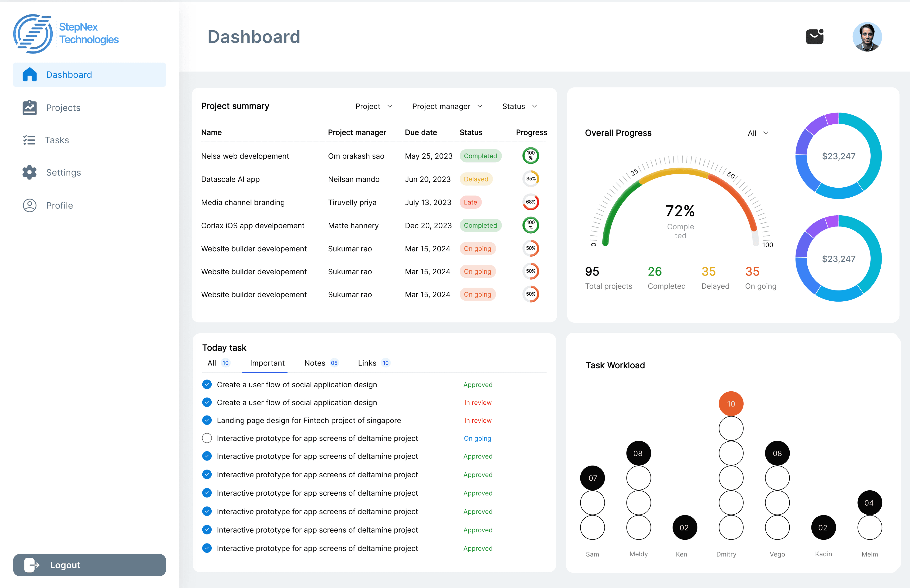Select the Profile sidebar icon
The image size is (910, 588).
(29, 205)
